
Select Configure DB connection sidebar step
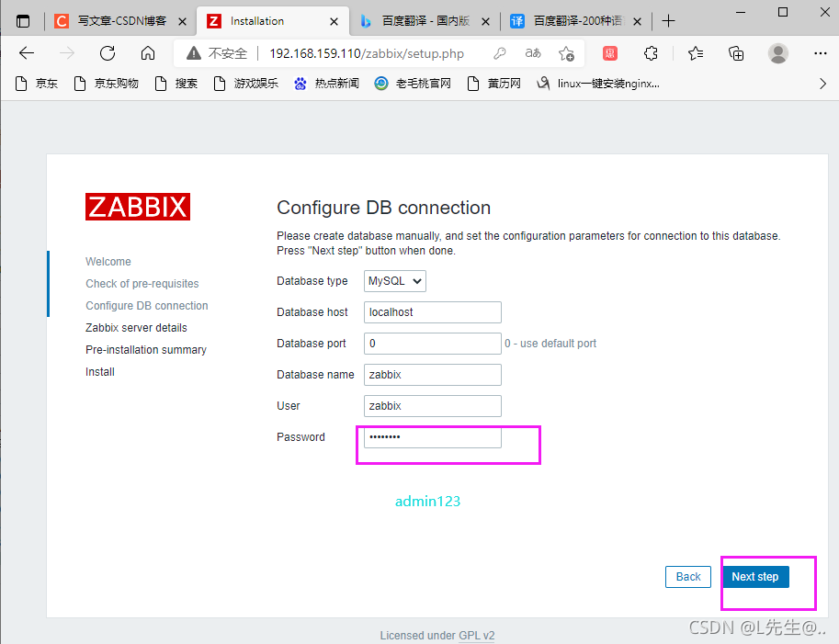(x=147, y=305)
